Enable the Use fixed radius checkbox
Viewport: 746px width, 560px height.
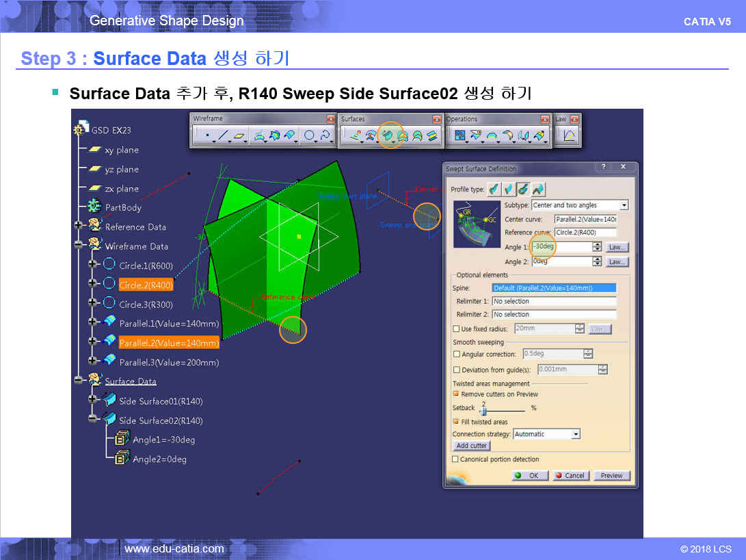(x=456, y=329)
